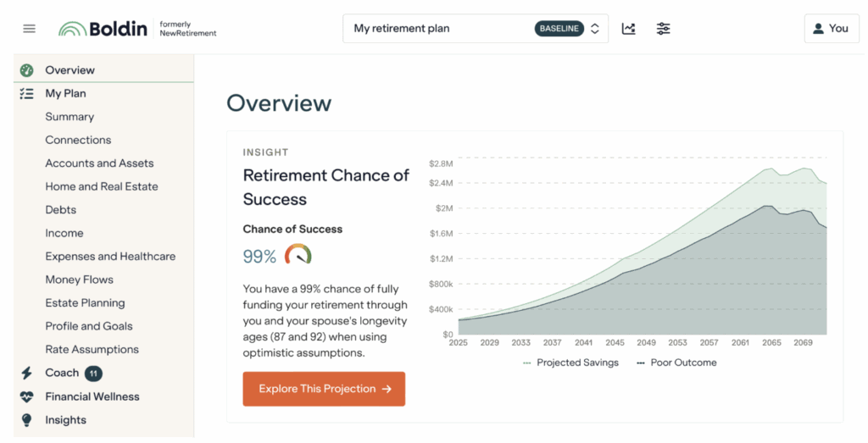Viewport: 868px width, 443px height.
Task: Open the You account menu
Action: click(x=831, y=29)
